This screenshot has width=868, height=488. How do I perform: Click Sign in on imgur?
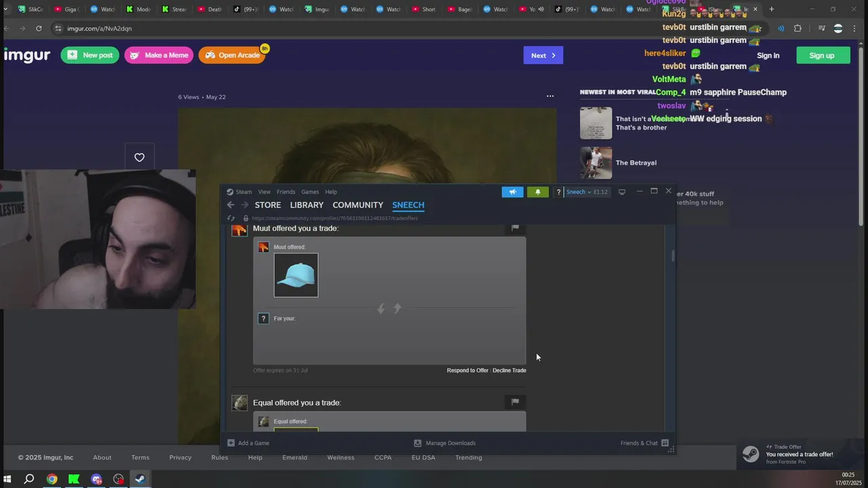(768, 56)
